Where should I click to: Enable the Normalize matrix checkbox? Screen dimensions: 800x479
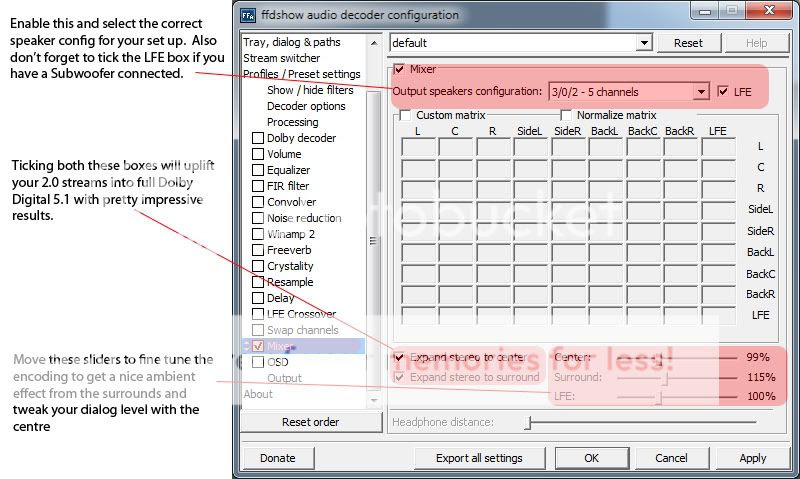tap(566, 115)
